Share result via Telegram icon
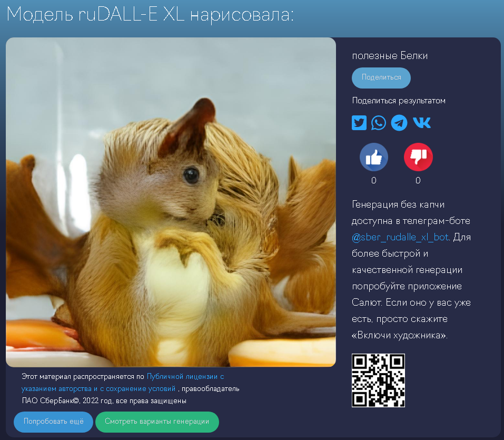504x440 pixels. [399, 123]
